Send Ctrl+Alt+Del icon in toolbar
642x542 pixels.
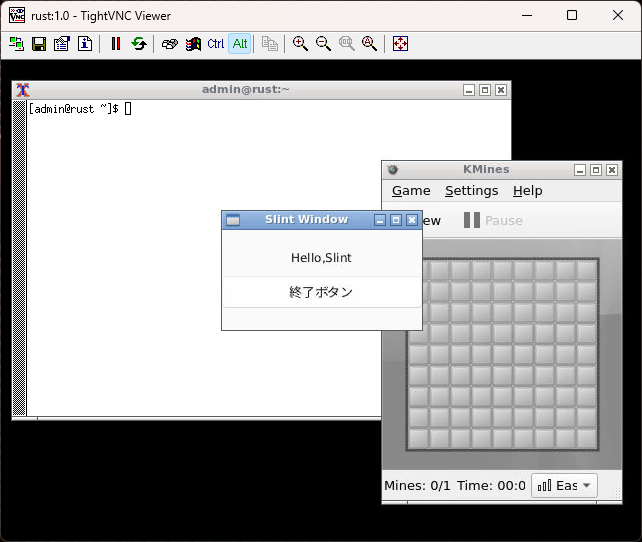pyautogui.click(x=170, y=44)
